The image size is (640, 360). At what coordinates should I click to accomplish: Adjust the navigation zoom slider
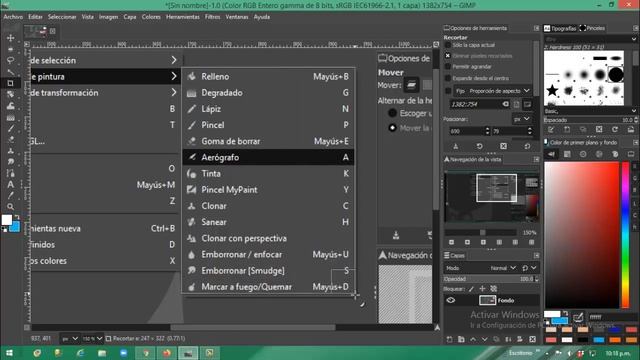click(x=480, y=233)
